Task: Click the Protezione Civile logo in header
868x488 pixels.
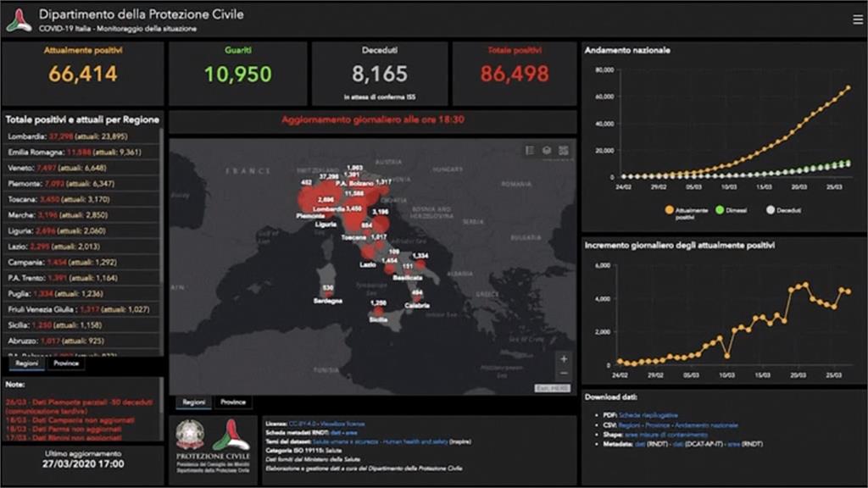Action: 19,20
